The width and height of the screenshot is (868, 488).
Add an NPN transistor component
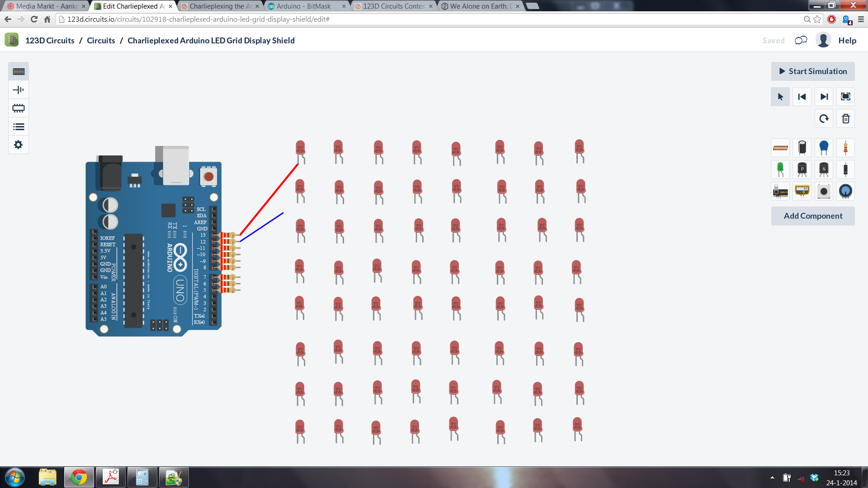tap(824, 169)
